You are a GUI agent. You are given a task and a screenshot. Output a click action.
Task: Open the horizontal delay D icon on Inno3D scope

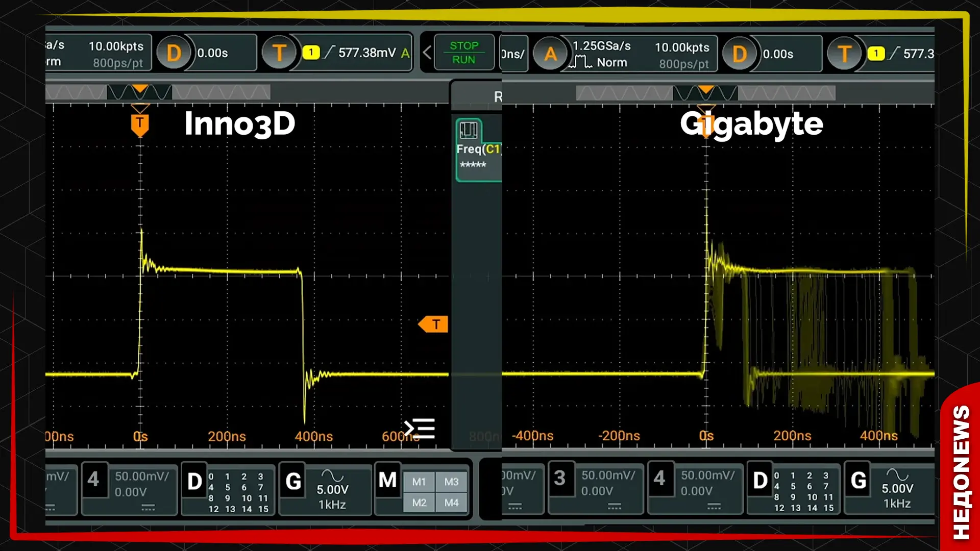[x=174, y=53]
